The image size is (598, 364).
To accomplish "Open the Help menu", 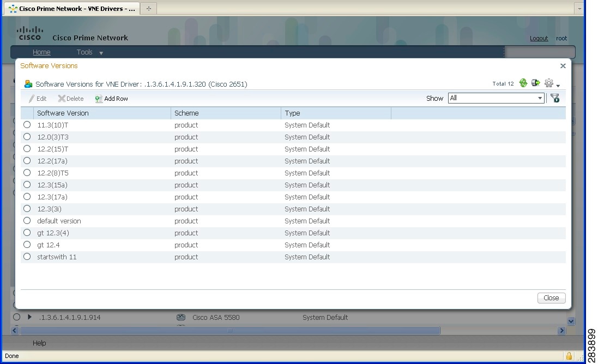I will coord(39,343).
